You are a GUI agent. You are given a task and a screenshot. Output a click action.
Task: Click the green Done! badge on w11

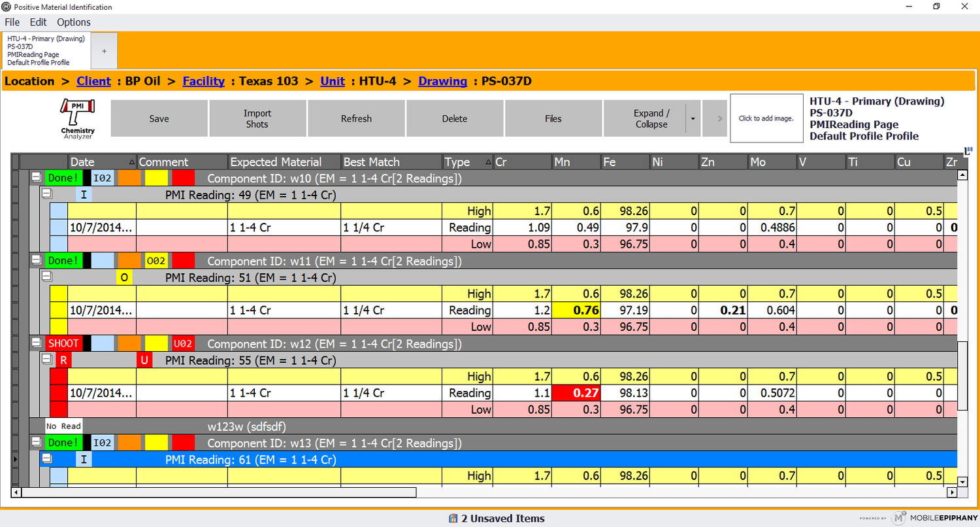pos(63,261)
